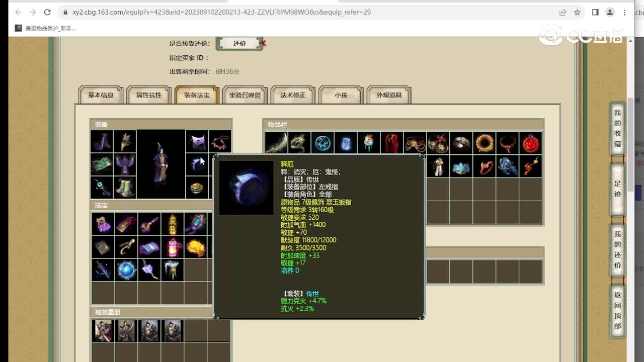The width and height of the screenshot is (644, 362).
Task: Select the curved blade inventory item
Action: [x=276, y=143]
